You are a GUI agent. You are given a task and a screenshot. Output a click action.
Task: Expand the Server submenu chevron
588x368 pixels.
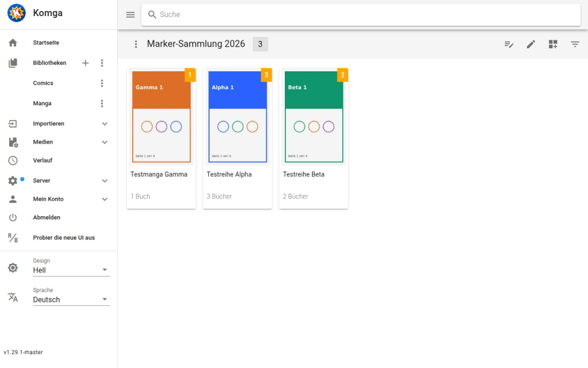point(105,181)
